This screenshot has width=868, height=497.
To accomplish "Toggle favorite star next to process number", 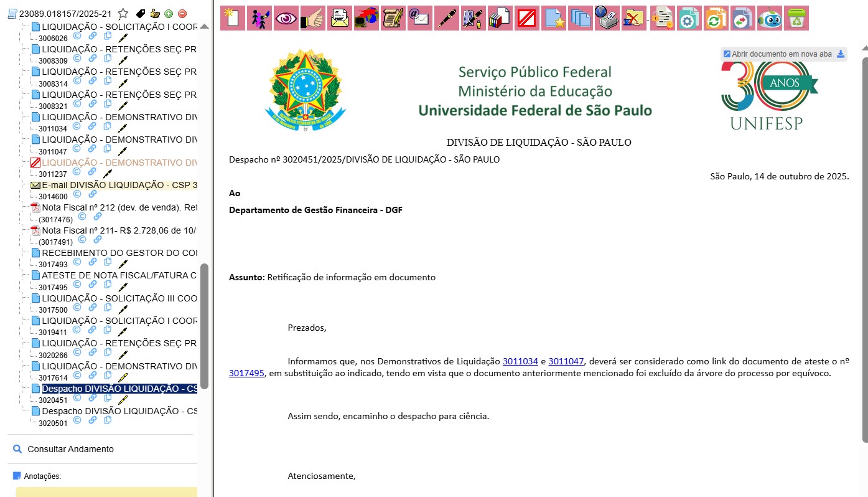I will [x=123, y=14].
